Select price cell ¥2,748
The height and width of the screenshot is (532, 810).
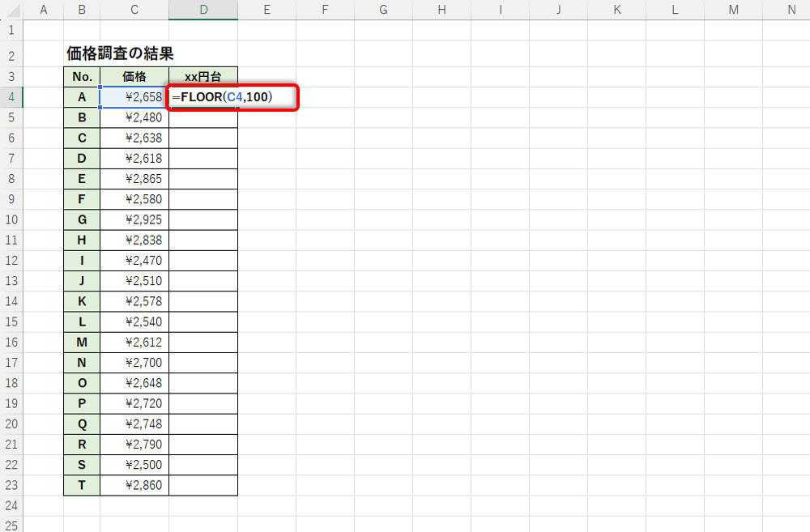134,424
